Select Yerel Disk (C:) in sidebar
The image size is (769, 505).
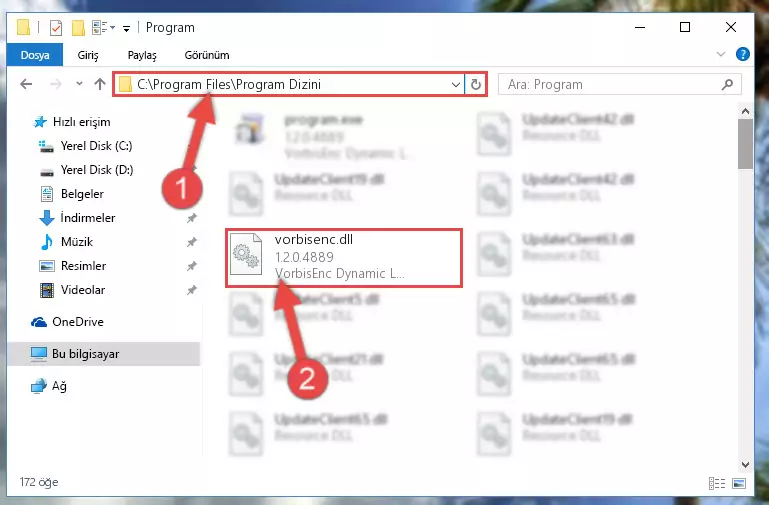(x=86, y=146)
